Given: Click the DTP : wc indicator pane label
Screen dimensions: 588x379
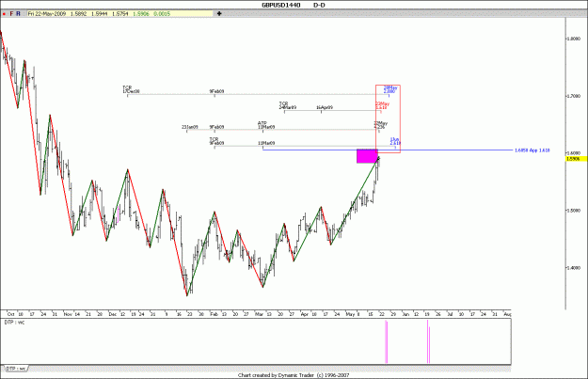Looking at the screenshot, I should 14,323.
